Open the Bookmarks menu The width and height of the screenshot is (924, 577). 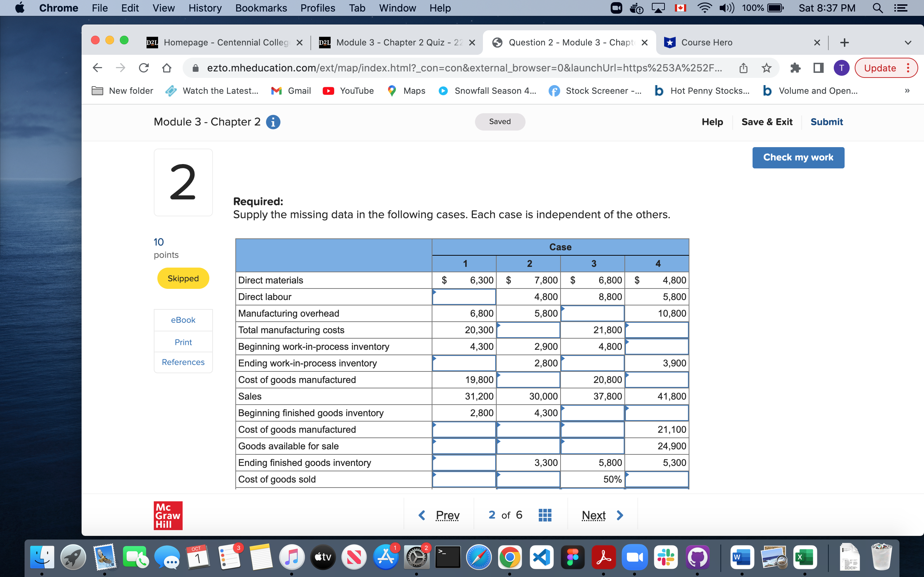tap(261, 8)
